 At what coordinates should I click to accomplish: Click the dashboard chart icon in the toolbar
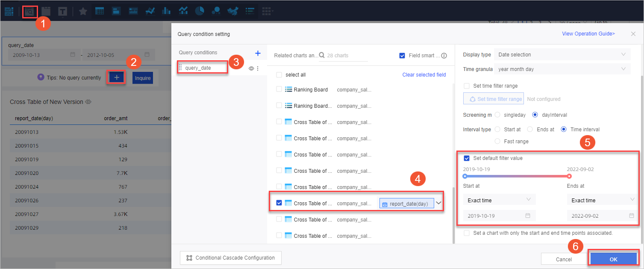click(9, 11)
